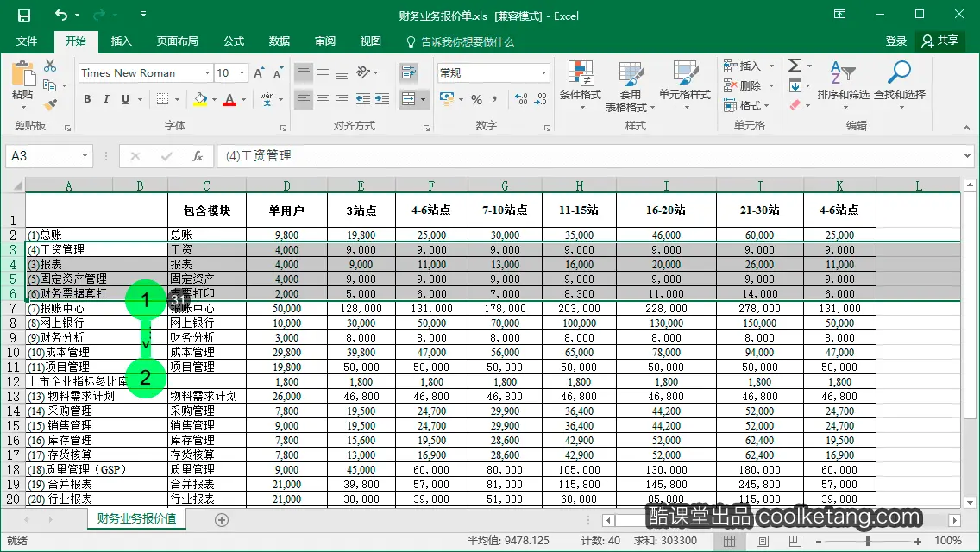The height and width of the screenshot is (552, 980).
Task: Switch to Page Layout view in status bar
Action: point(763,541)
